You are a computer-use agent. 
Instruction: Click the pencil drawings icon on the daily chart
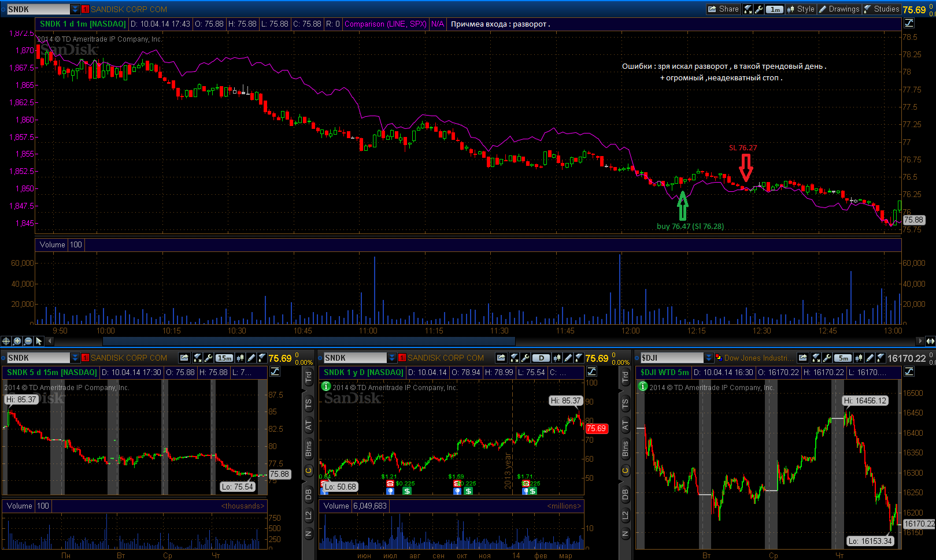(568, 358)
